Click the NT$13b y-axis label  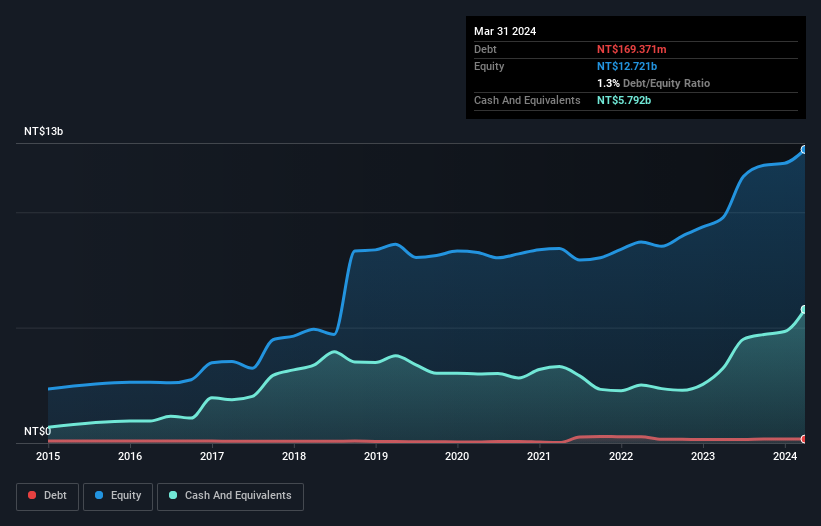tap(43, 131)
